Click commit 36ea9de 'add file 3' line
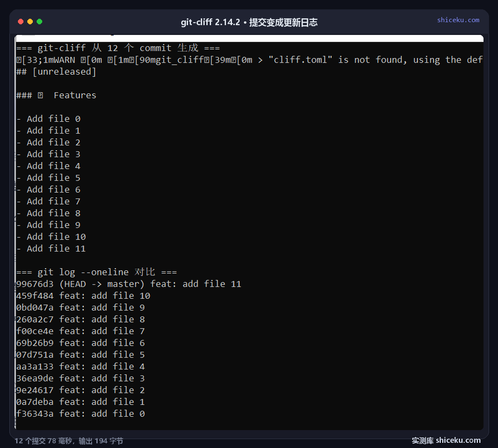 point(80,378)
